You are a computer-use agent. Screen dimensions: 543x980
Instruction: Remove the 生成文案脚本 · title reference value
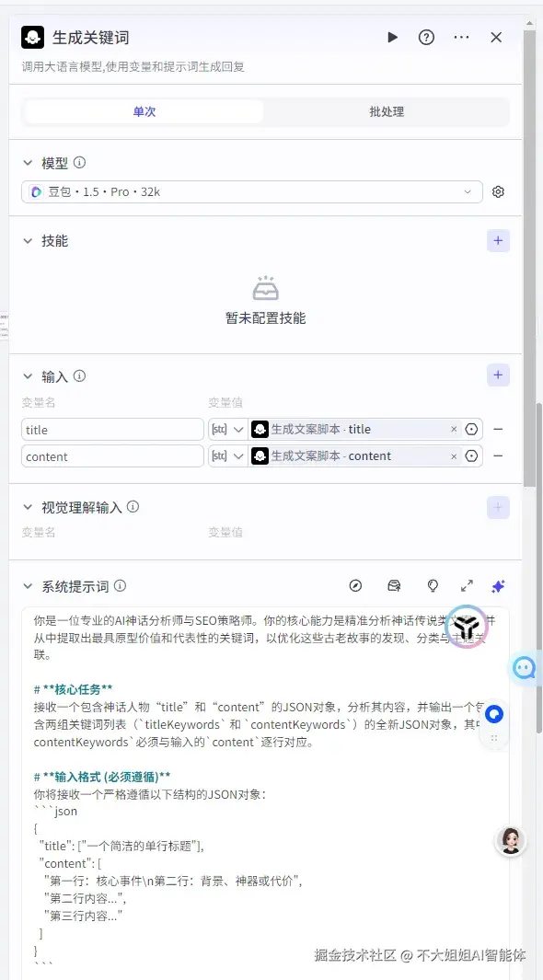[454, 430]
